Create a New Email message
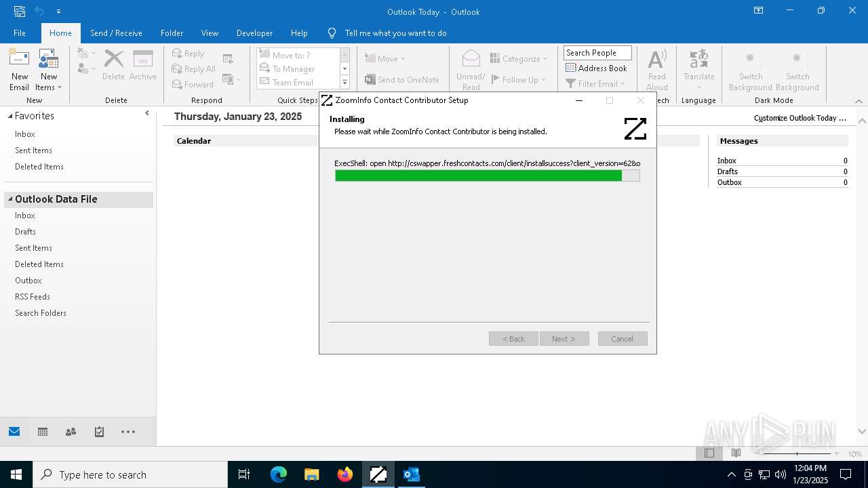Image resolution: width=868 pixels, height=488 pixels. click(x=19, y=70)
